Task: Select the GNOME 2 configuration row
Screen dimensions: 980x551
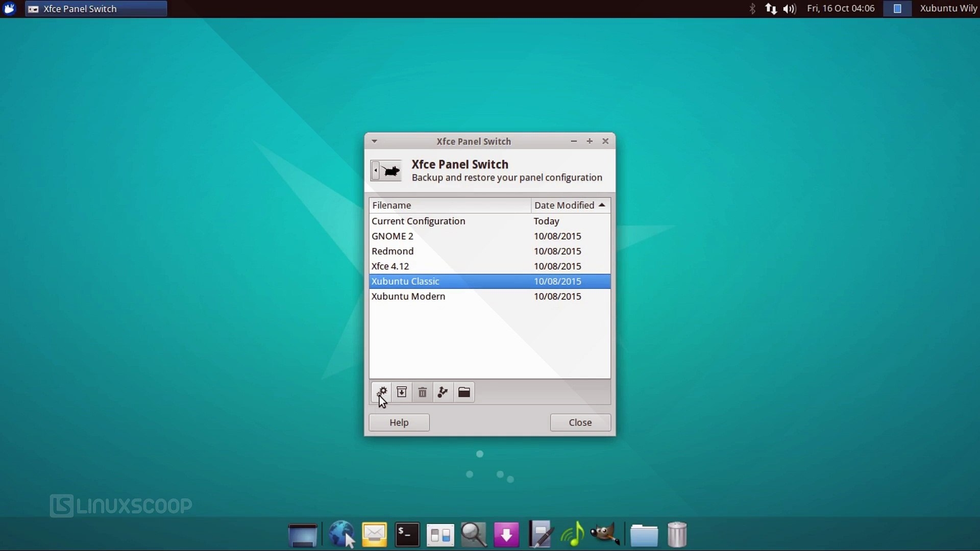Action: click(x=393, y=236)
